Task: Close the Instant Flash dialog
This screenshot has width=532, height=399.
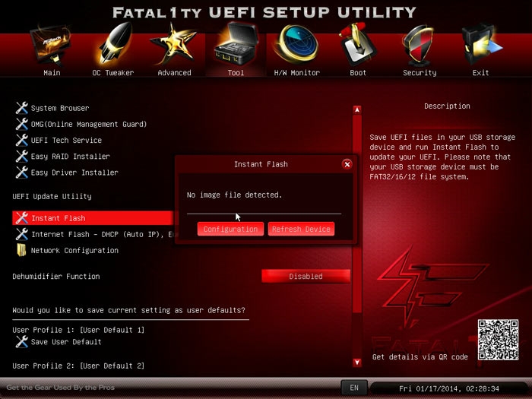Action: (x=347, y=165)
